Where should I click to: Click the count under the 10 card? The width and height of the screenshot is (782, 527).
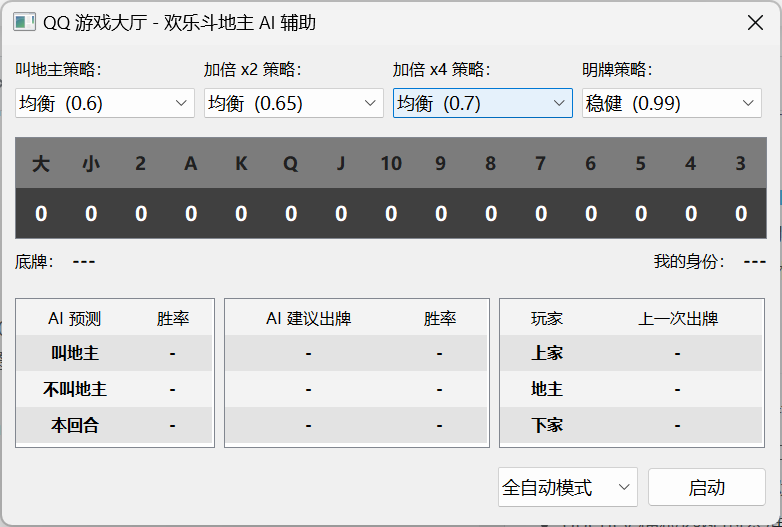point(391,213)
